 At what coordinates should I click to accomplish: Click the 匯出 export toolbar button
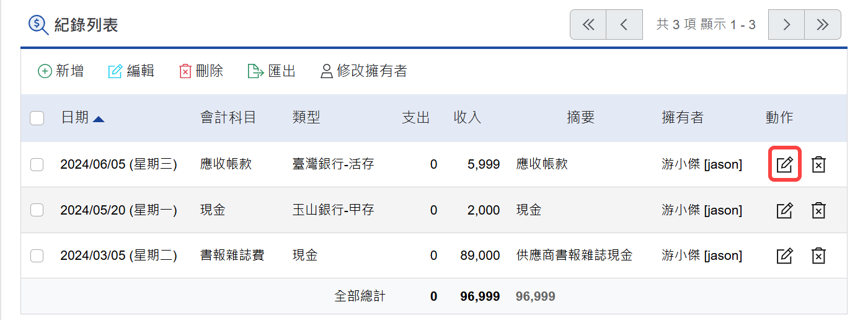point(272,71)
